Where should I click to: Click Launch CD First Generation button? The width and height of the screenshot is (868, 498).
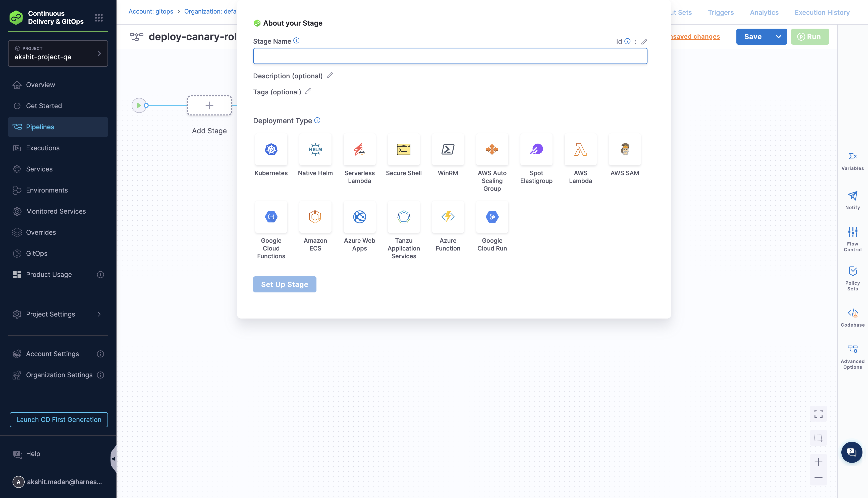(59, 419)
